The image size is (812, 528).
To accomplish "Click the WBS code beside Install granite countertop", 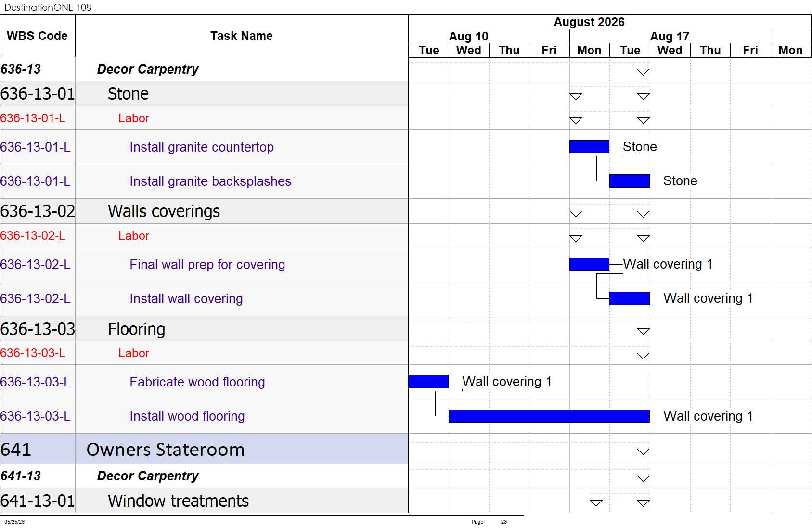I will (36, 147).
